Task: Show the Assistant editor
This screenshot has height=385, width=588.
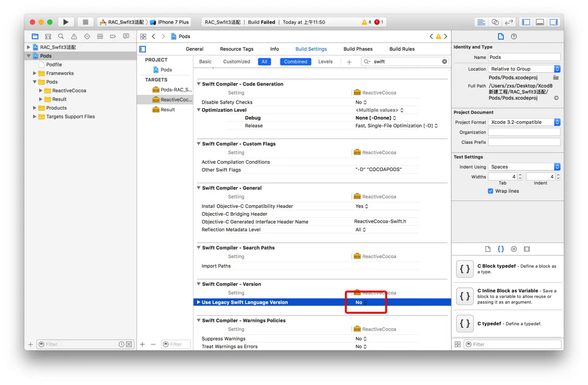Action: 495,22
